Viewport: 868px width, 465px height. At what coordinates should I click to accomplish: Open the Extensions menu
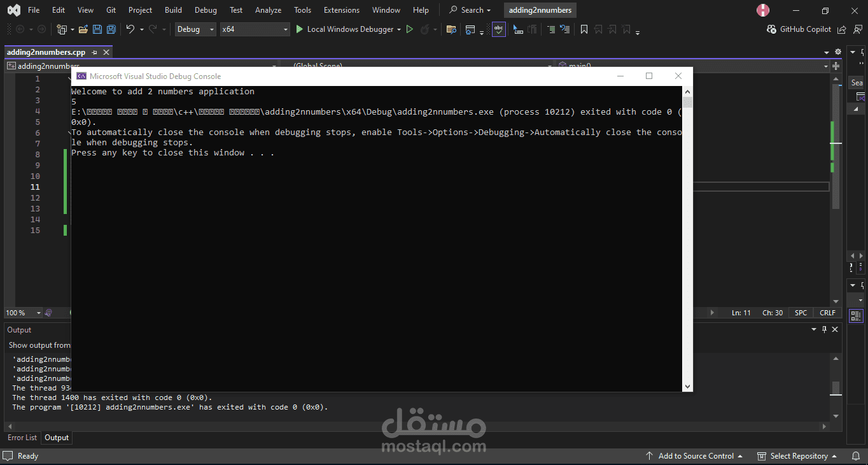(342, 10)
